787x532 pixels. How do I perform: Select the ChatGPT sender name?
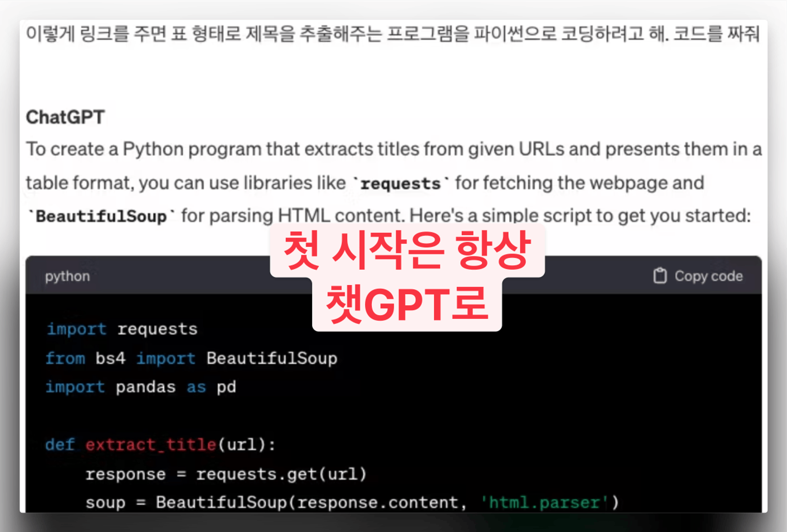point(65,117)
